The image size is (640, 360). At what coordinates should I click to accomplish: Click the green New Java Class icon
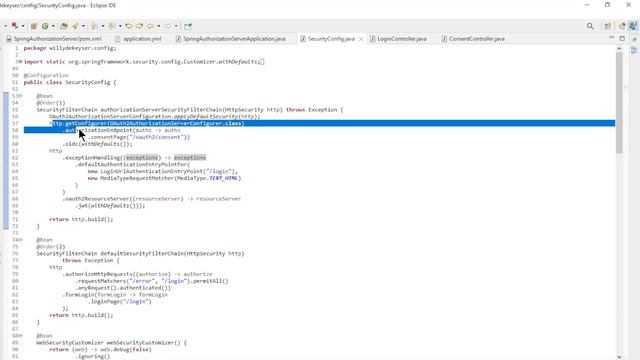click(x=45, y=26)
